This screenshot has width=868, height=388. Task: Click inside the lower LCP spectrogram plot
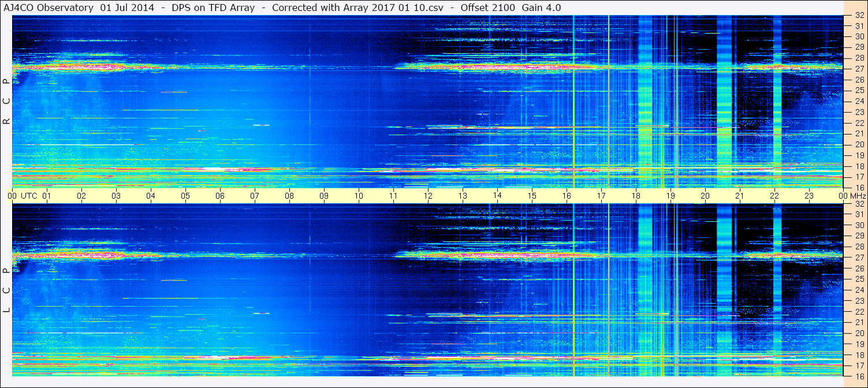(x=427, y=290)
